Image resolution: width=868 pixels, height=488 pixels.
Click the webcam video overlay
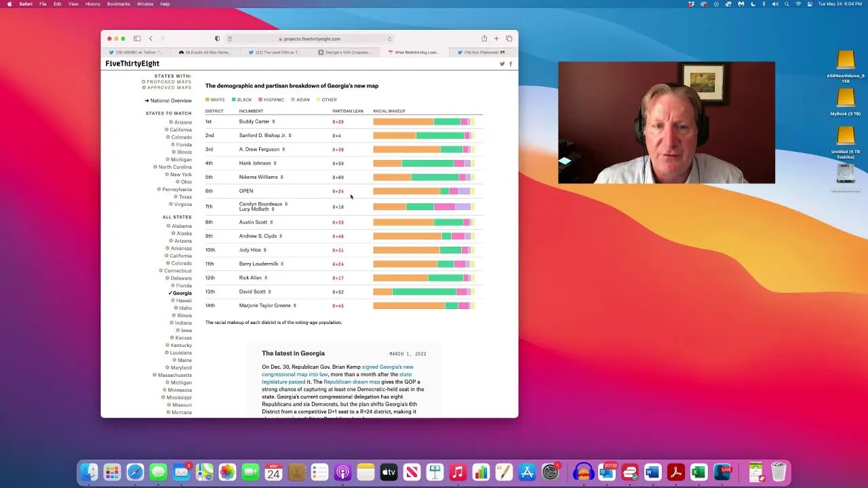[x=667, y=123]
